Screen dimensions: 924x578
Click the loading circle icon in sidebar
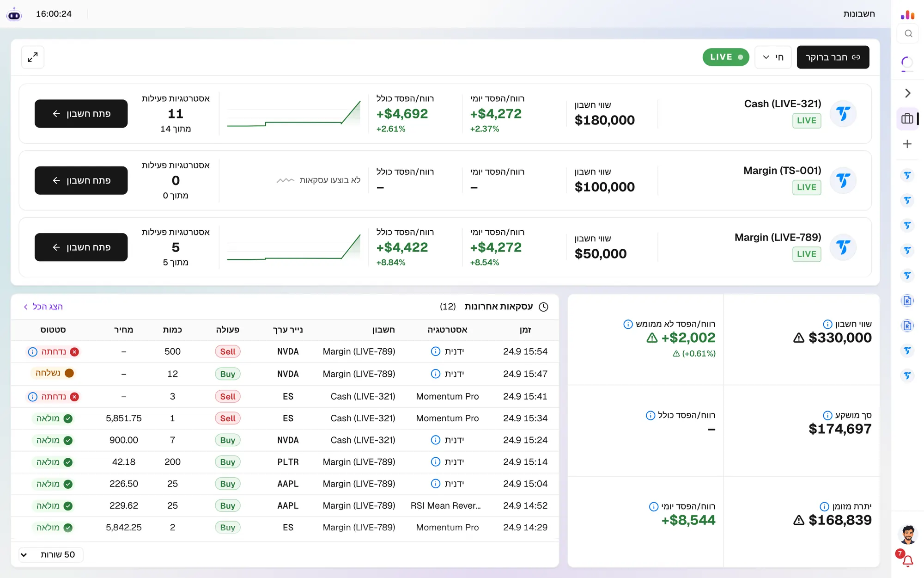point(907,62)
